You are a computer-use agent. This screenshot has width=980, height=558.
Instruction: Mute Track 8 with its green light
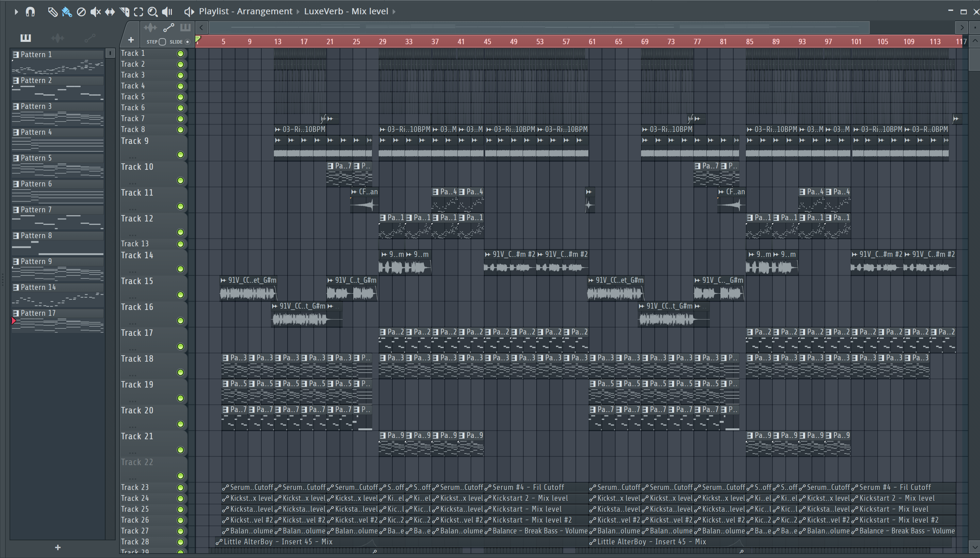point(180,130)
